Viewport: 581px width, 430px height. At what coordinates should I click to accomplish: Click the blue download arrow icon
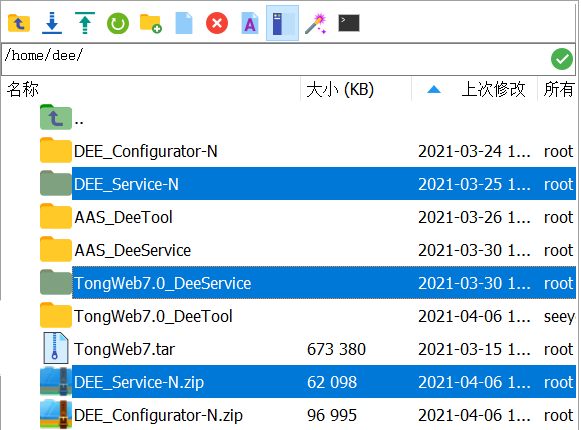pyautogui.click(x=52, y=23)
